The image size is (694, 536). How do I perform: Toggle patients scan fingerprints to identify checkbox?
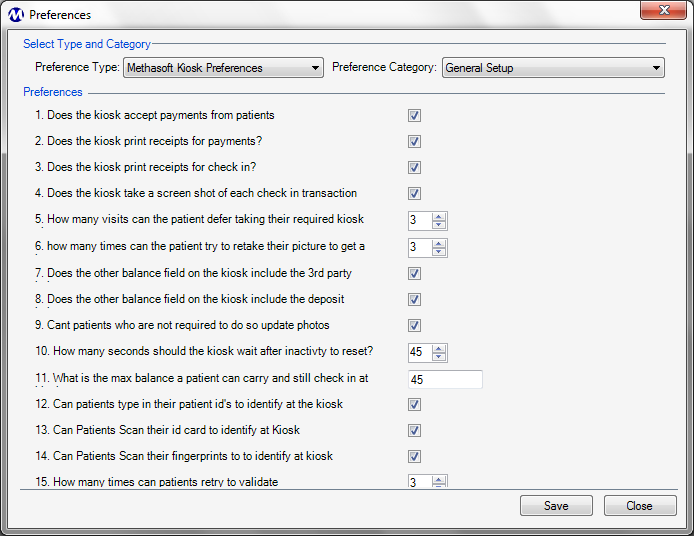(x=414, y=456)
